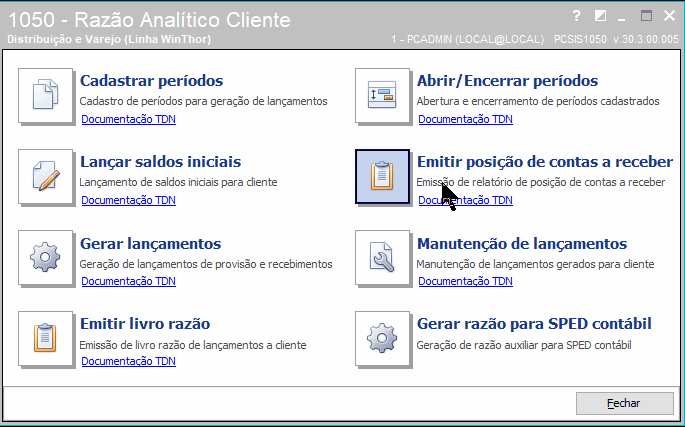Maximize the 1050 window
The height and width of the screenshot is (427, 685).
click(646, 16)
